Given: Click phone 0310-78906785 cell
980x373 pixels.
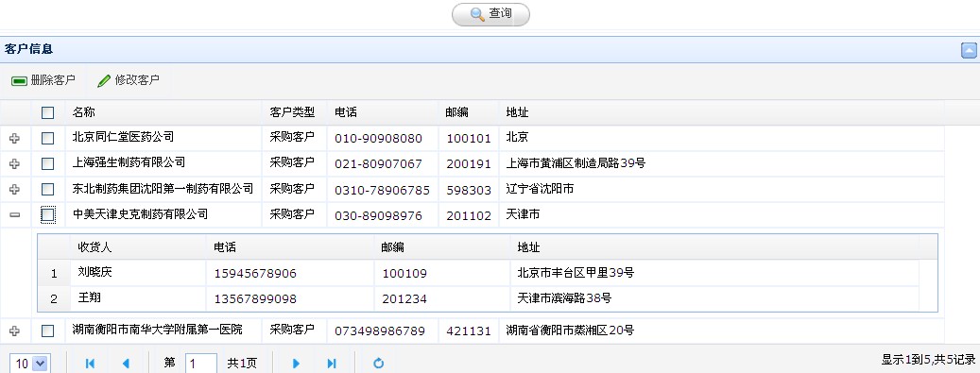Looking at the screenshot, I should 383,189.
